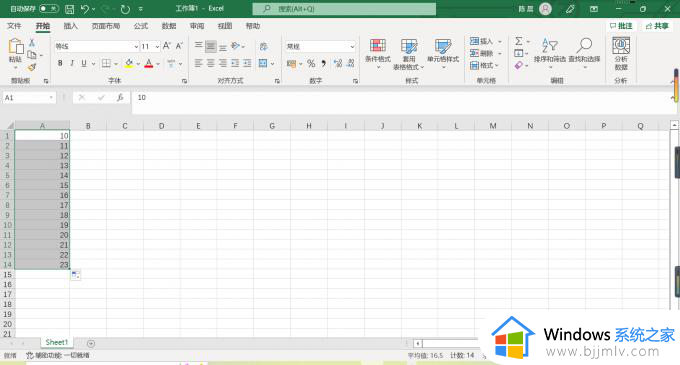Viewport: 680px width, 365px height.
Task: Switch to the Insert ribbon tab
Action: 71,26
